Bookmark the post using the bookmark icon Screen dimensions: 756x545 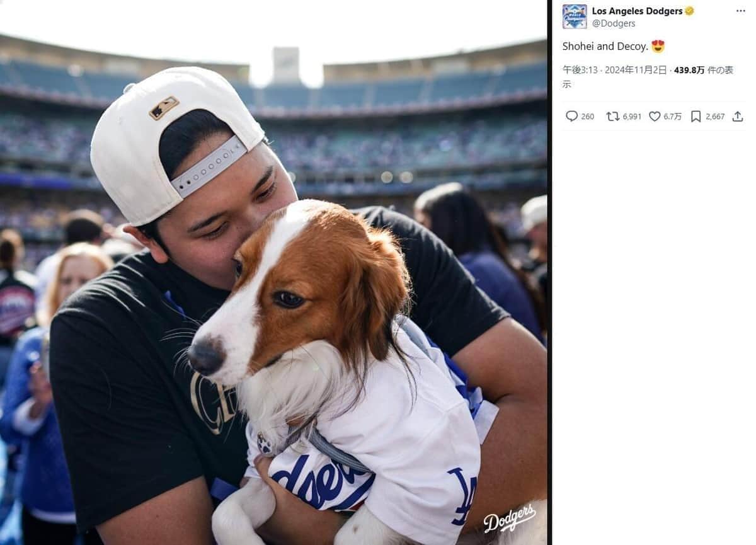tap(696, 117)
